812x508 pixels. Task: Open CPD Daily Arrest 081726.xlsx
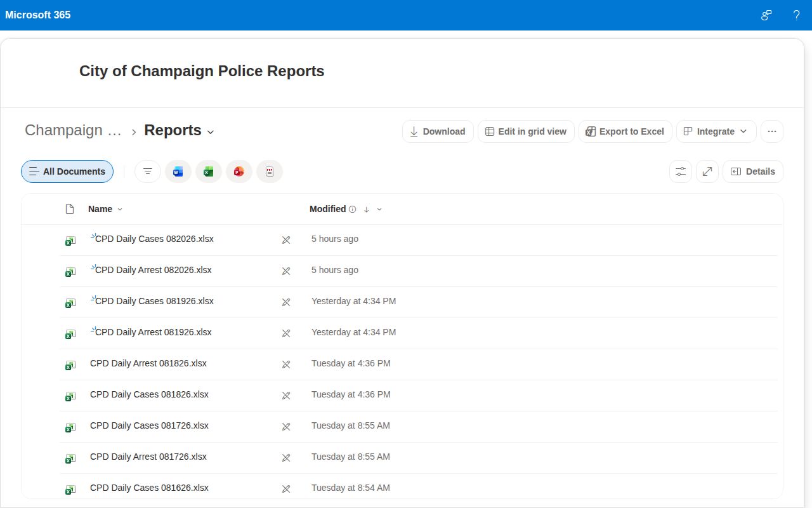click(148, 457)
